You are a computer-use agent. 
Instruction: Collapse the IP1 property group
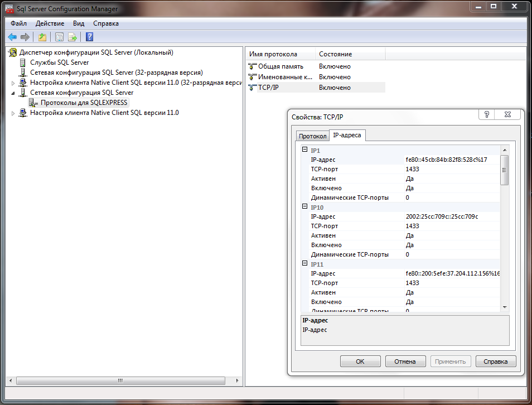tap(304, 150)
